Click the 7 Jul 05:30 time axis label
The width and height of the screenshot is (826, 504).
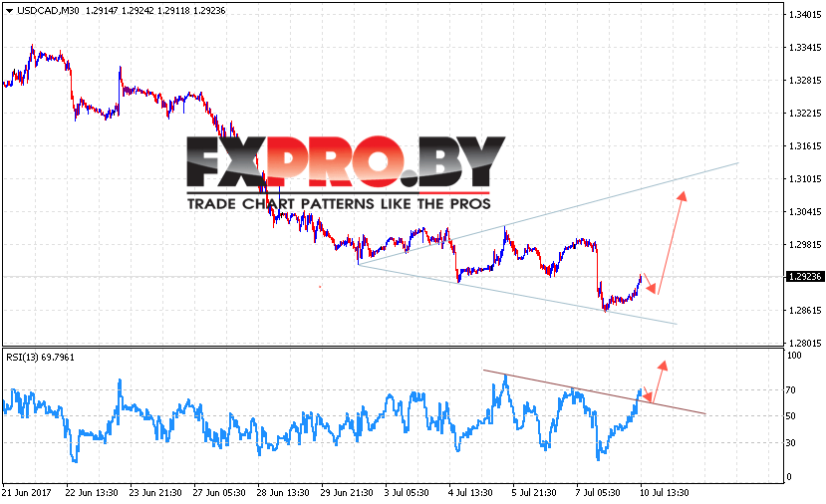click(598, 493)
